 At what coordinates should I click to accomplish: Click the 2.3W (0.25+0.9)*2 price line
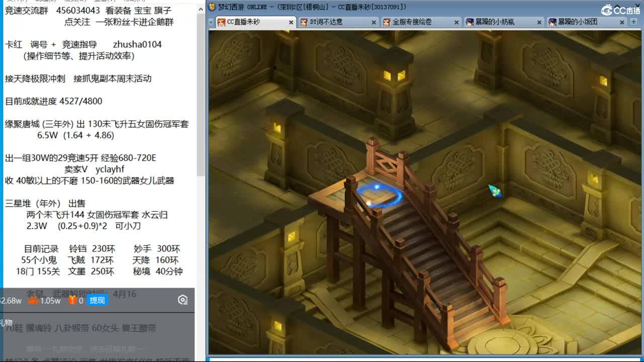coord(84,226)
